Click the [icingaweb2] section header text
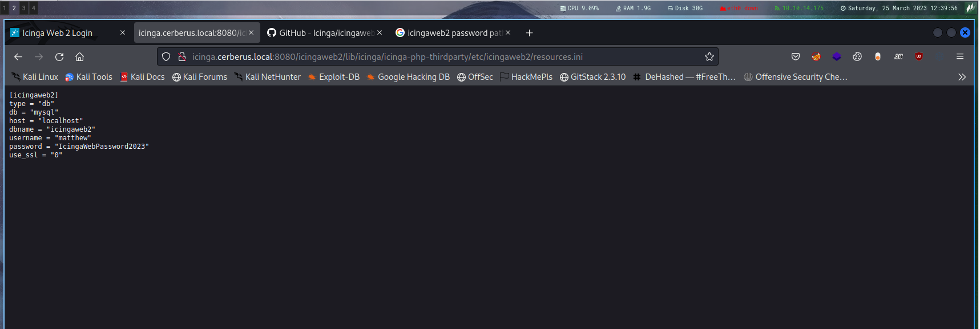This screenshot has width=980, height=329. pos(34,95)
